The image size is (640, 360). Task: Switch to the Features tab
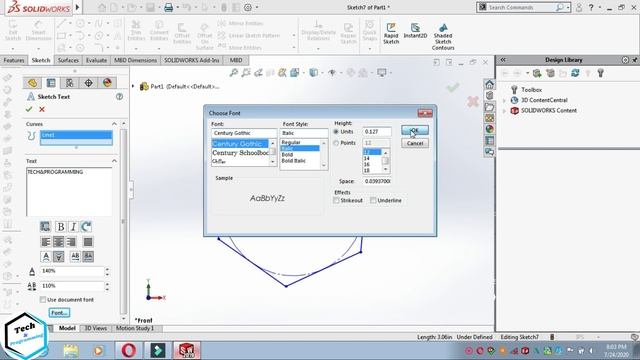pos(14,60)
